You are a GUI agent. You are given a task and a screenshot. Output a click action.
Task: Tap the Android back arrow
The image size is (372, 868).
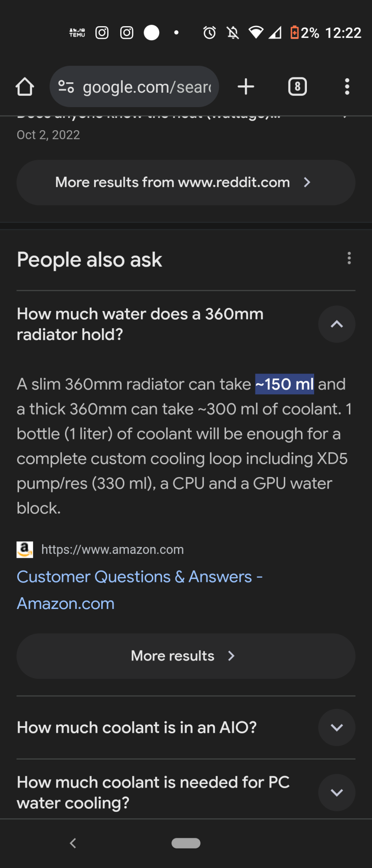(x=73, y=843)
